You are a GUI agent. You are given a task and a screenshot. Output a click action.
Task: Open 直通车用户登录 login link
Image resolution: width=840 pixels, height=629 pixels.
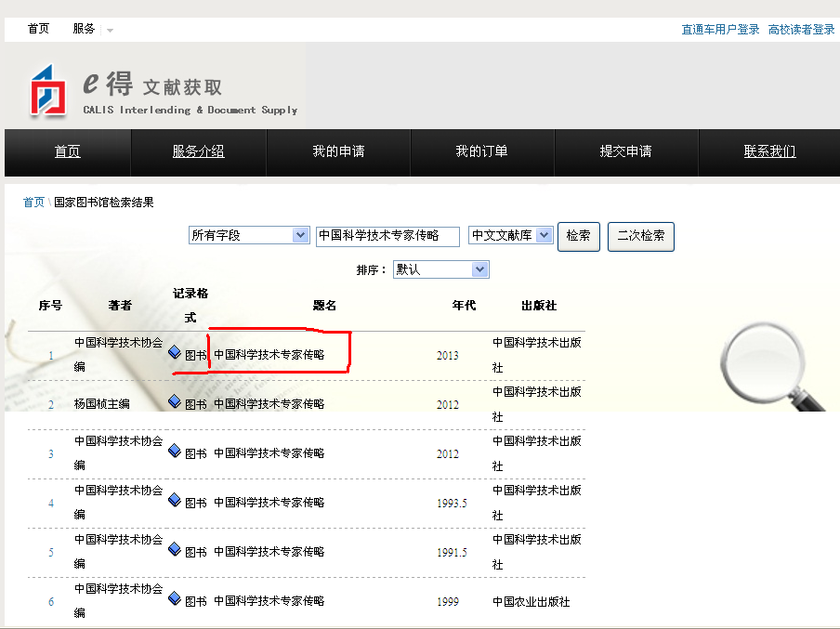pos(720,30)
